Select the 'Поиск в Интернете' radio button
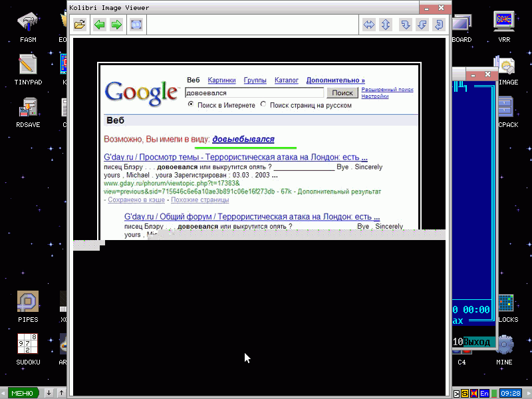 click(191, 104)
